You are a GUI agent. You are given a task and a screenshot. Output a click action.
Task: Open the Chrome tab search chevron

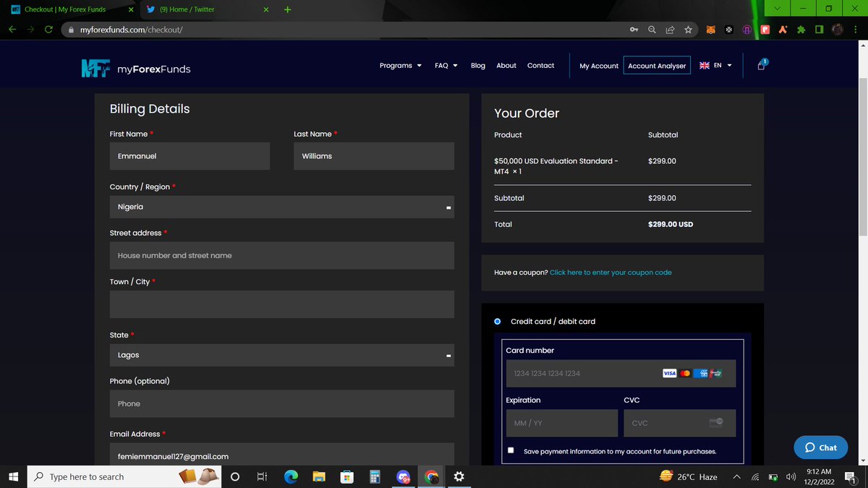point(778,9)
